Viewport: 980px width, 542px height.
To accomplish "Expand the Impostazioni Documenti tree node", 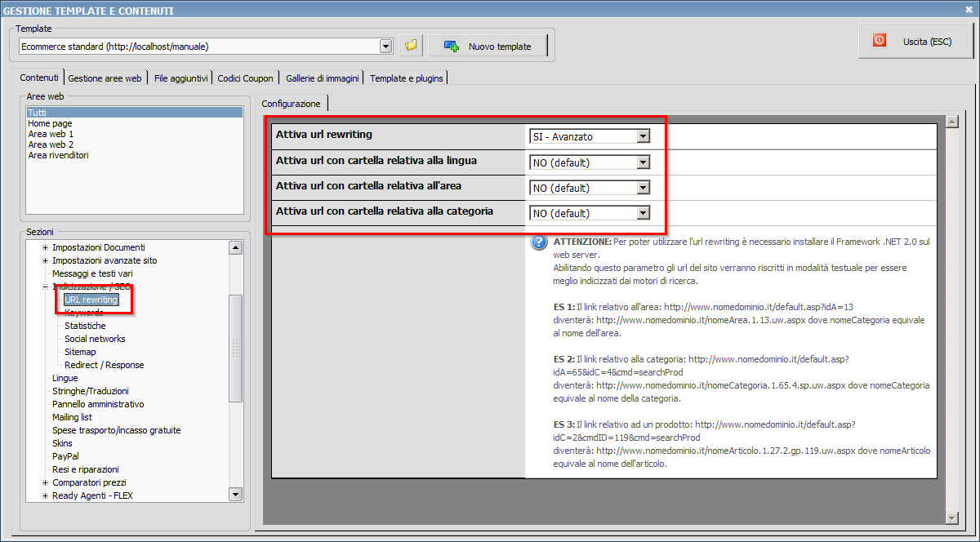I will [46, 247].
